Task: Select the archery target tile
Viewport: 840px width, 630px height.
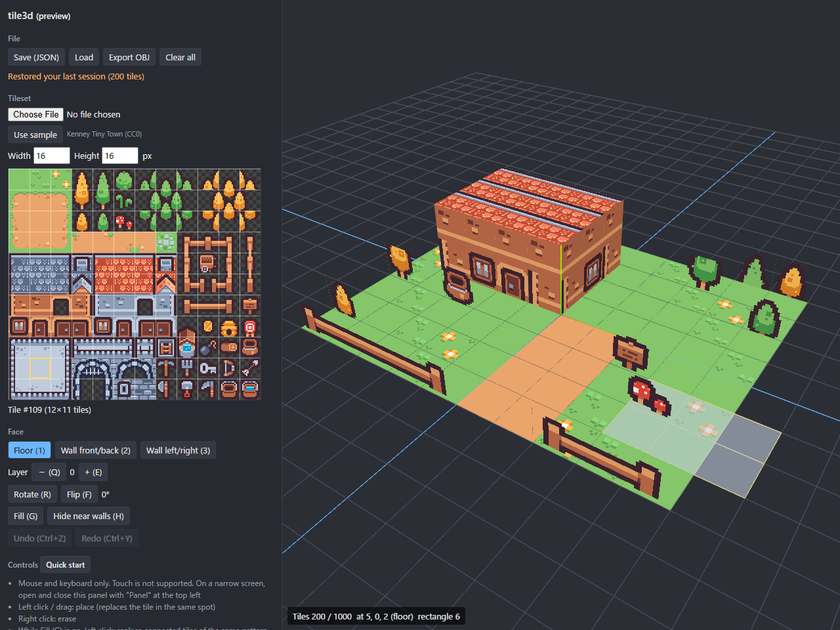Action: click(250, 326)
